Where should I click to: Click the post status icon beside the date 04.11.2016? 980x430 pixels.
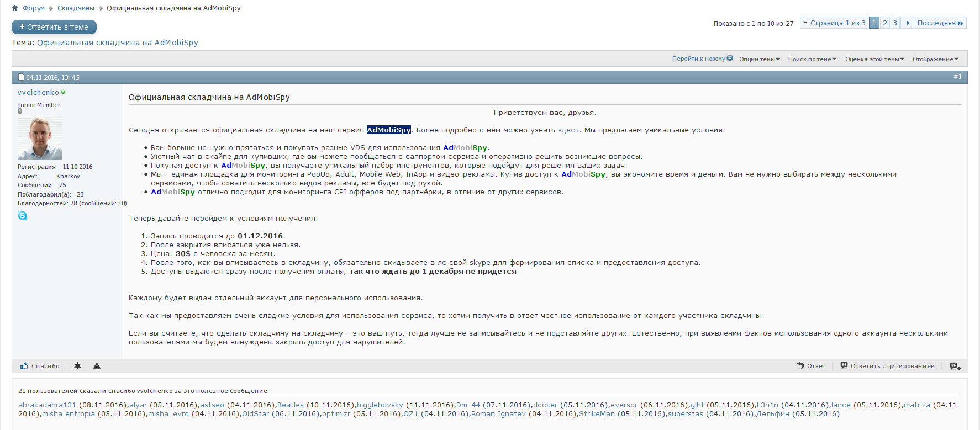(22, 77)
